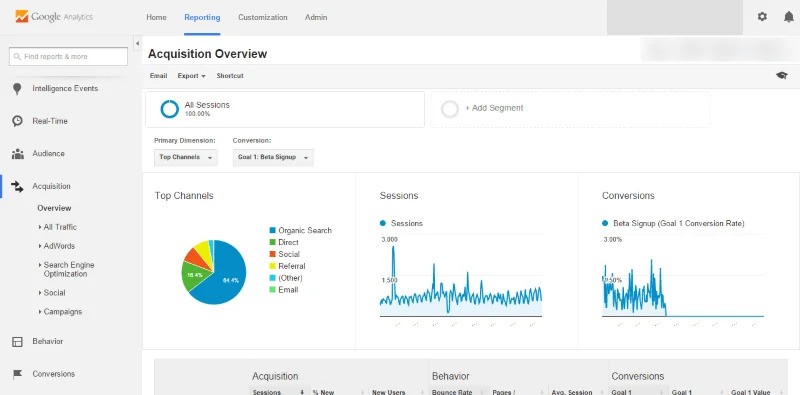Open the Audience reports section

tap(48, 154)
